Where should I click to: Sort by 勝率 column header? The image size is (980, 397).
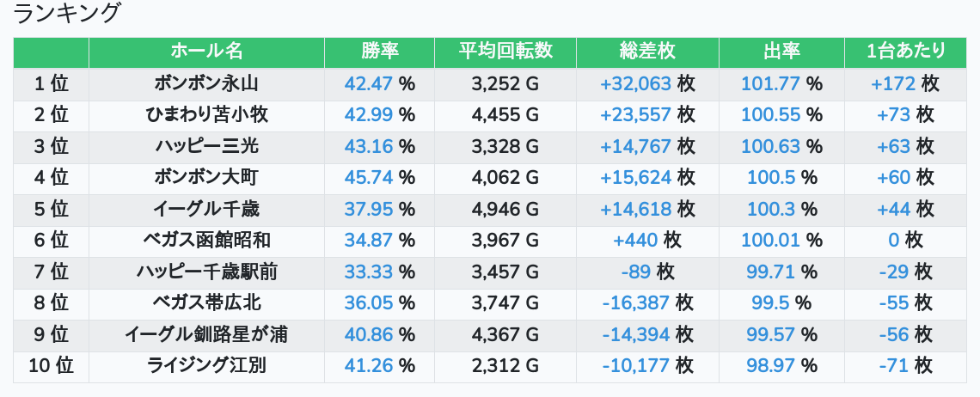coord(379,52)
